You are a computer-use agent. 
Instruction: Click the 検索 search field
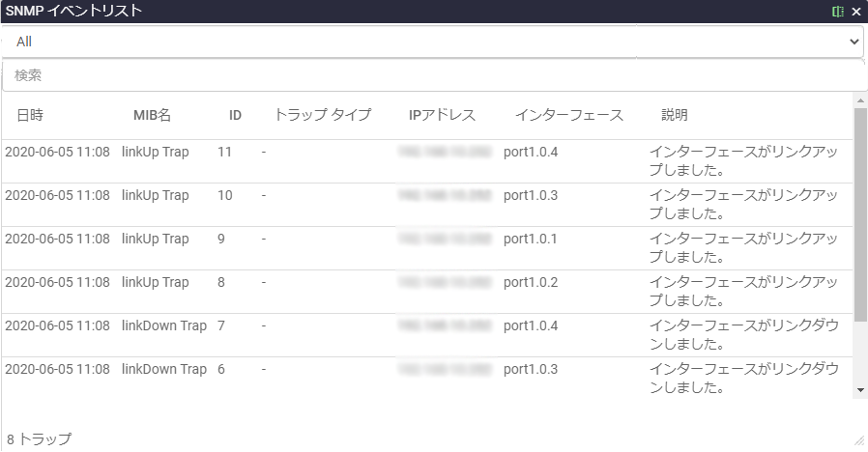433,75
